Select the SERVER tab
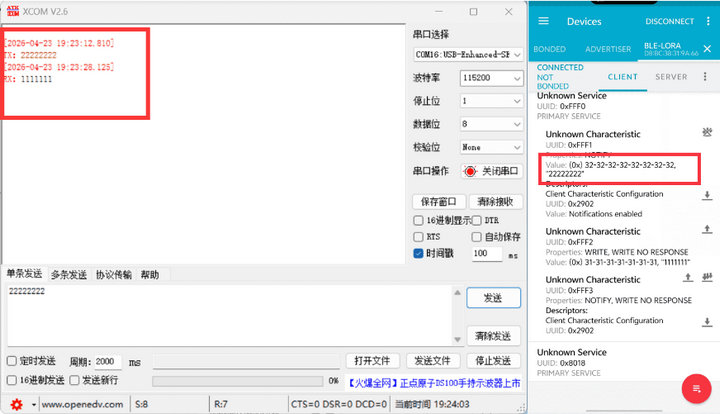Screen dimensions: 720x414 [671, 77]
